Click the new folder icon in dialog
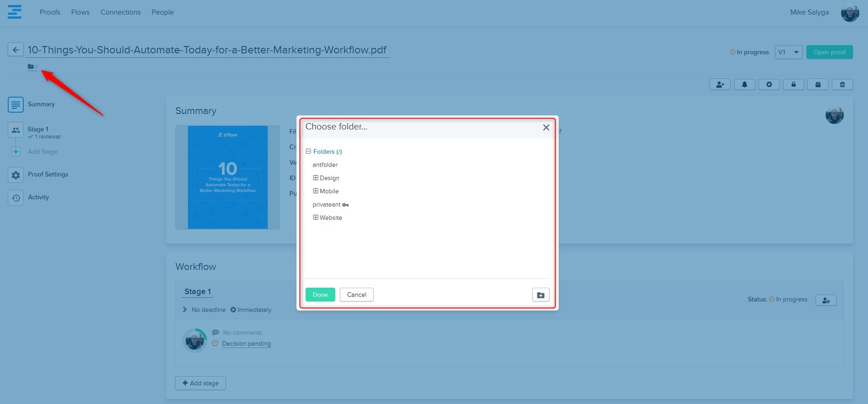The width and height of the screenshot is (868, 404). click(541, 295)
